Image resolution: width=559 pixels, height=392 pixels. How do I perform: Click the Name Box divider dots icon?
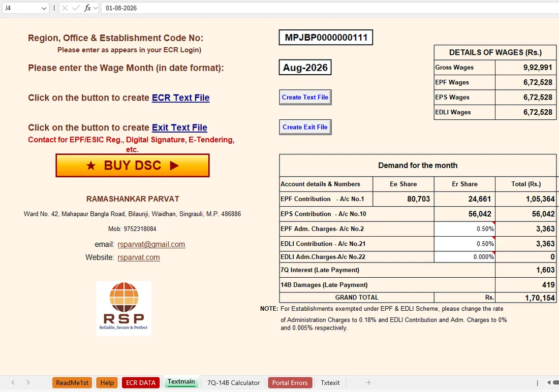click(54, 8)
